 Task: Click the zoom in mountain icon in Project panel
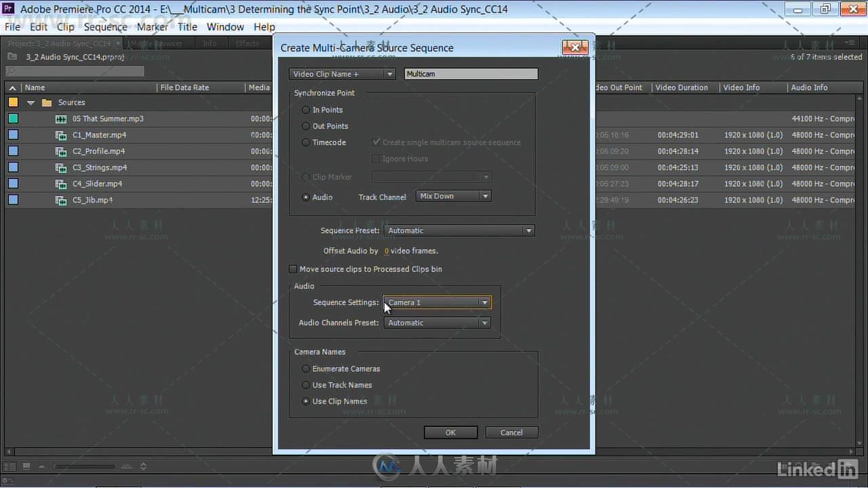coord(127,466)
